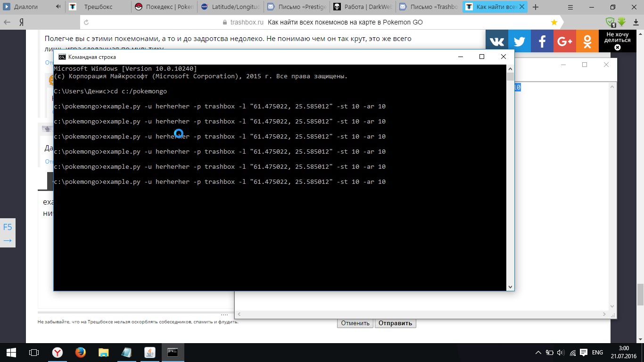Dismiss share bar via 'Не хочу делиться'
Screen dimensions: 644x362
pos(618,41)
